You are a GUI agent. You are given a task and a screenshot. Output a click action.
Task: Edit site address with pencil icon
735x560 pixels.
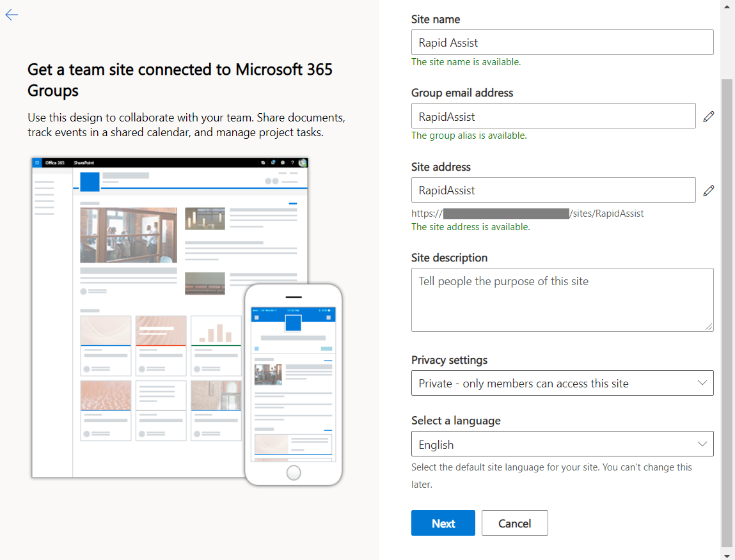[x=708, y=191]
